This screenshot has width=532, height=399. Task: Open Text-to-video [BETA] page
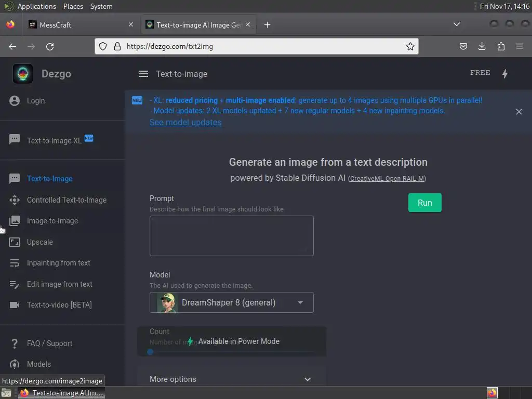tap(59, 305)
